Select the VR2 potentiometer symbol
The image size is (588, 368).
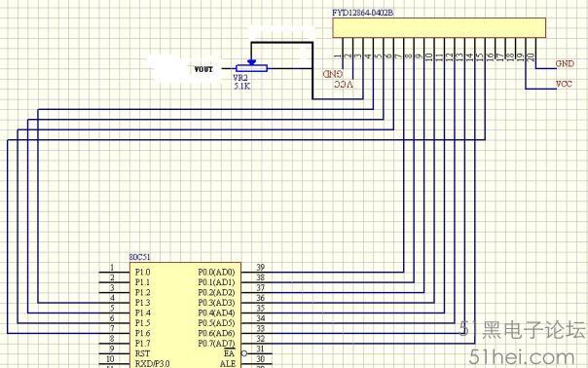[x=251, y=68]
